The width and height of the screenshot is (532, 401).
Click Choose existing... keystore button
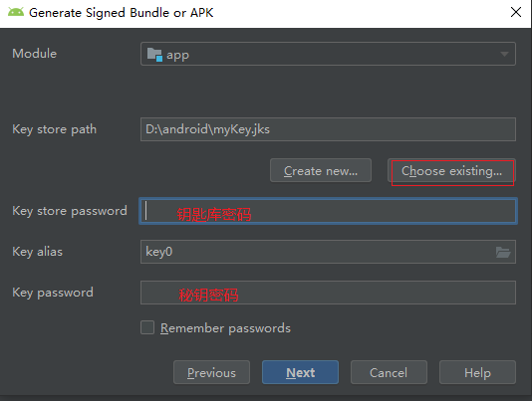(x=451, y=171)
